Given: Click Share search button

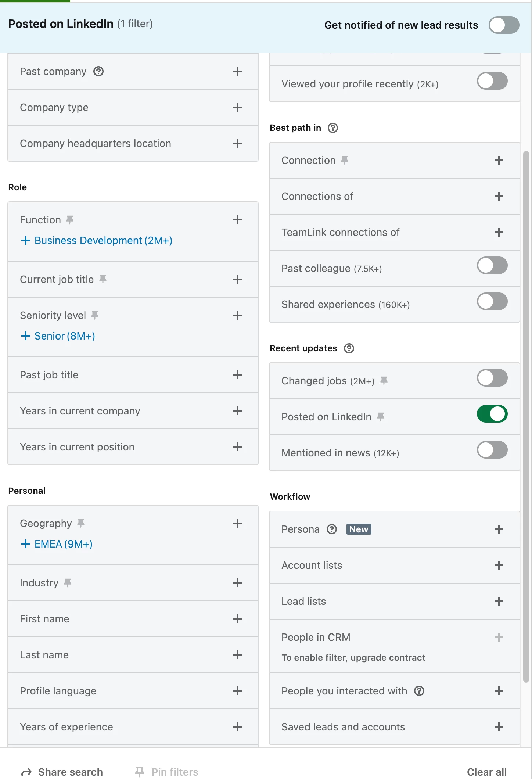Looking at the screenshot, I should tap(62, 772).
